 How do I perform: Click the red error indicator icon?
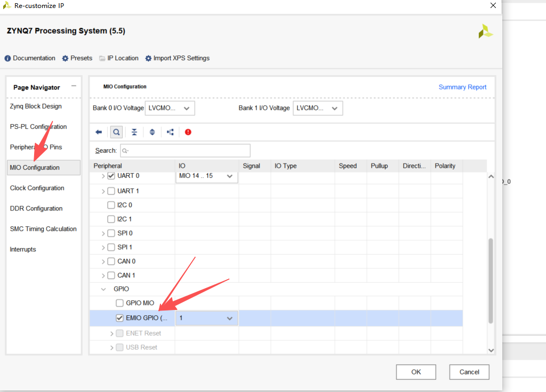188,132
